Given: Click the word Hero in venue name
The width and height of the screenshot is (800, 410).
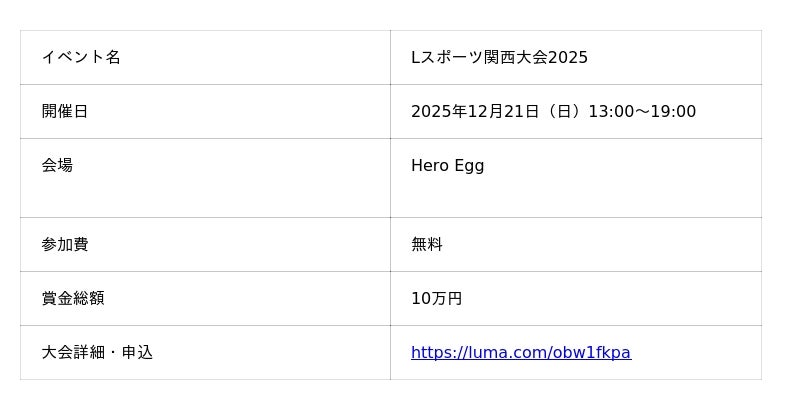Looking at the screenshot, I should 430,166.
